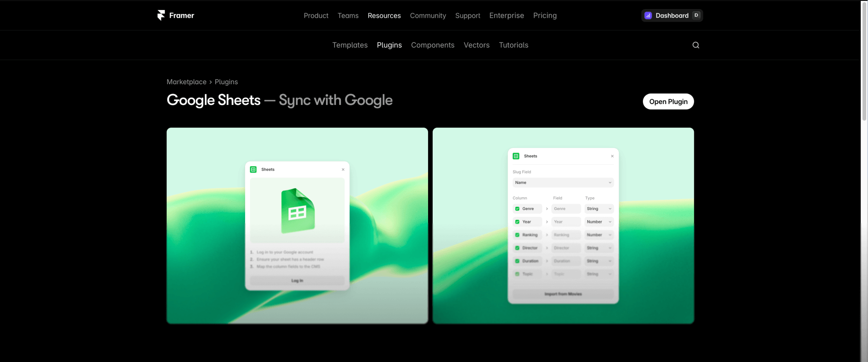Open the Tutorials tab
This screenshot has width=868, height=362.
[x=514, y=45]
